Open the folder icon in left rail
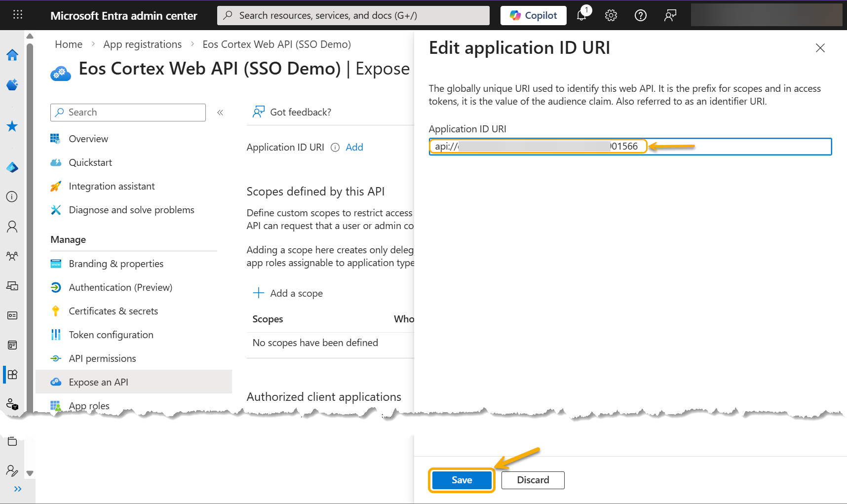 coord(12,441)
